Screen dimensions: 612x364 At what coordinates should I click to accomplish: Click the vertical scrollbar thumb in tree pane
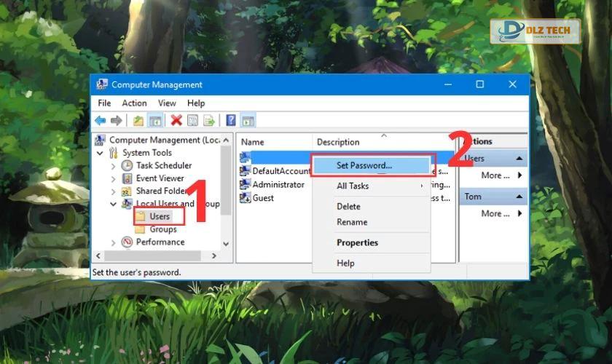[x=226, y=180]
